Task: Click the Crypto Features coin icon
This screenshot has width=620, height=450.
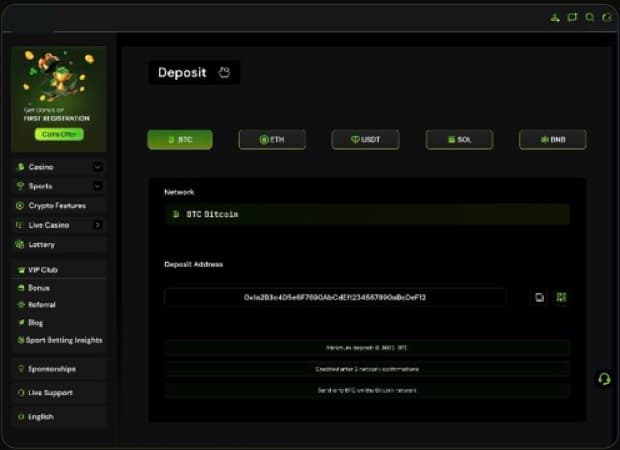Action: (x=20, y=206)
